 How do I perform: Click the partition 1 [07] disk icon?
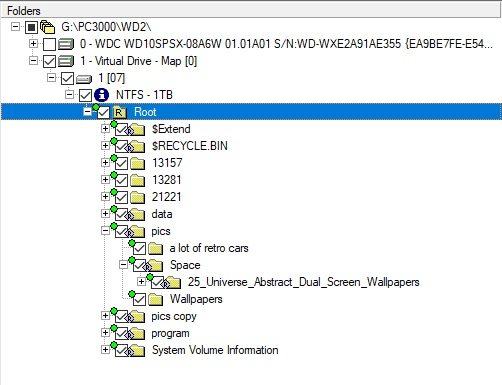click(x=84, y=79)
